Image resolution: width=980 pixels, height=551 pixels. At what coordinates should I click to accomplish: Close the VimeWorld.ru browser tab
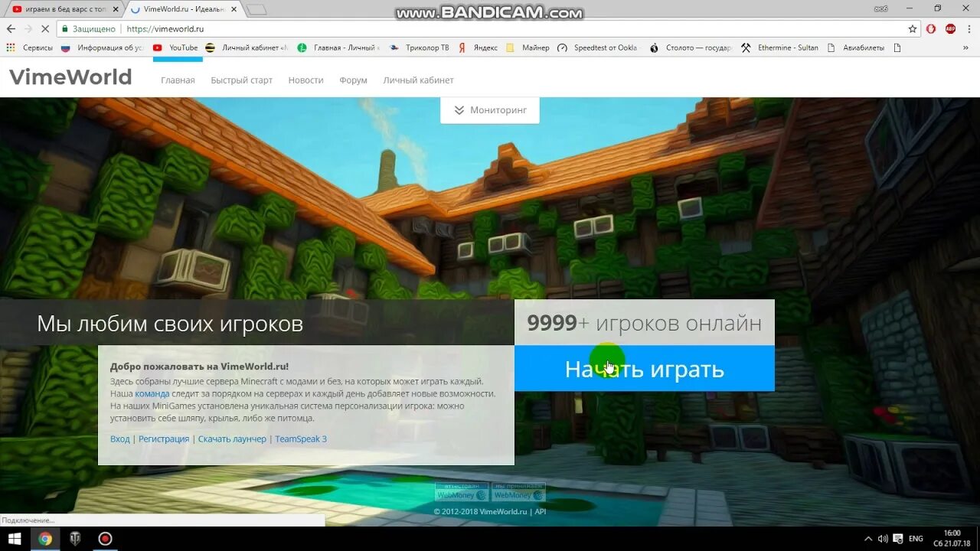tap(234, 9)
